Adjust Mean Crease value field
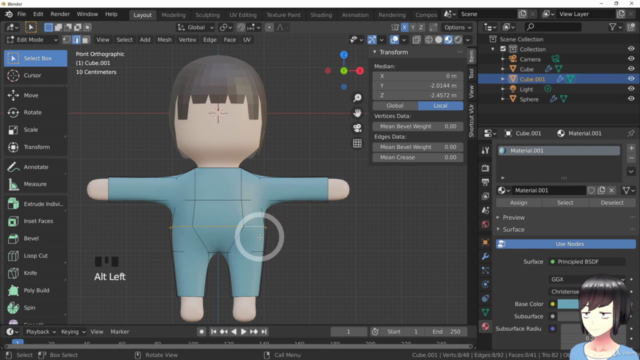 click(418, 158)
